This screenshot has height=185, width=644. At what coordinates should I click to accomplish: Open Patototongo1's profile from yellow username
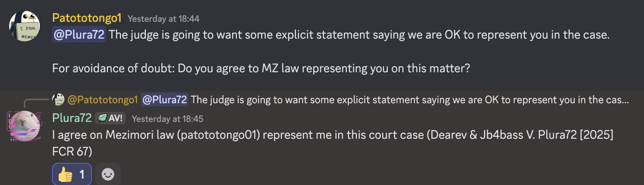point(87,18)
